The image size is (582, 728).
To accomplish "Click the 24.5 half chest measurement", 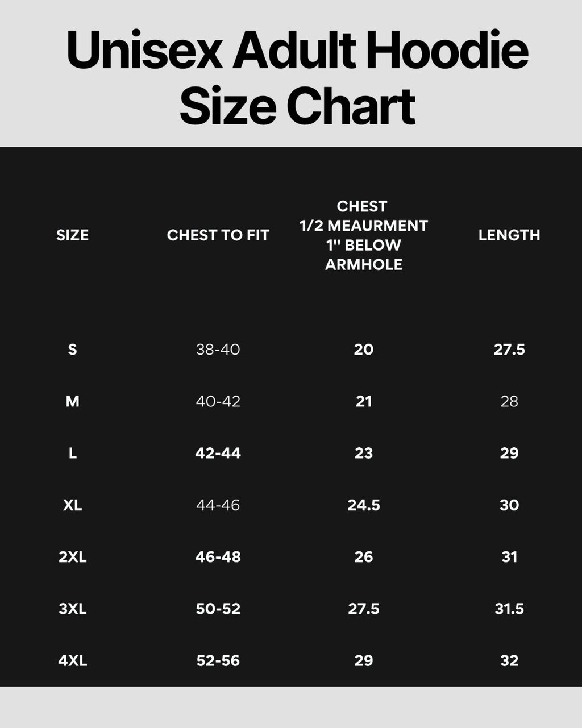I will 364,505.
